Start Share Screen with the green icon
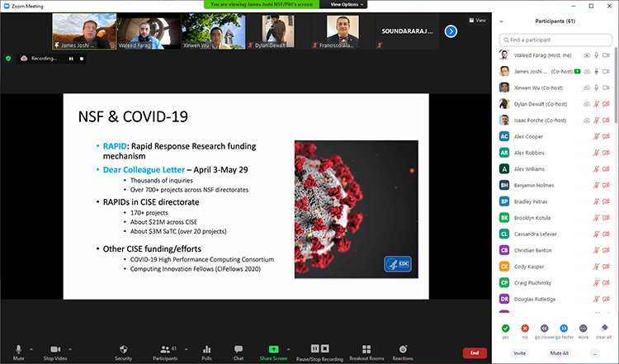Image resolution: width=619 pixels, height=364 pixels. [273, 349]
